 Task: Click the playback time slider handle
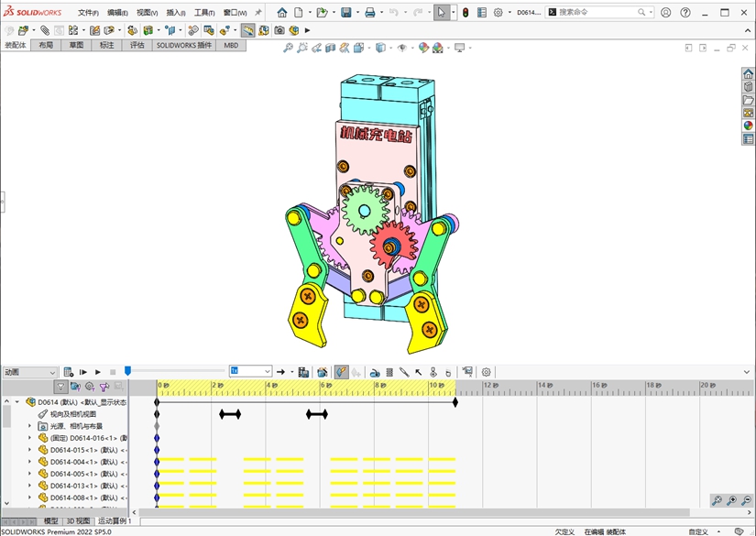pos(127,370)
